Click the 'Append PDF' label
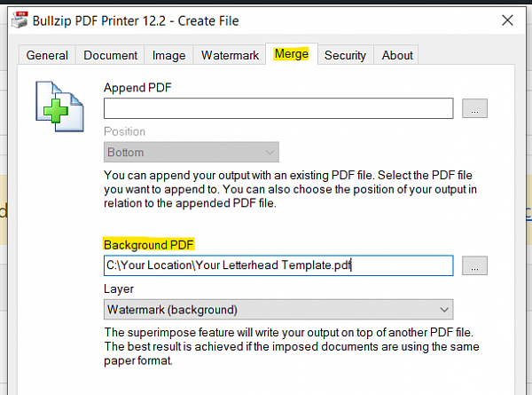The width and height of the screenshot is (532, 395). [x=137, y=88]
